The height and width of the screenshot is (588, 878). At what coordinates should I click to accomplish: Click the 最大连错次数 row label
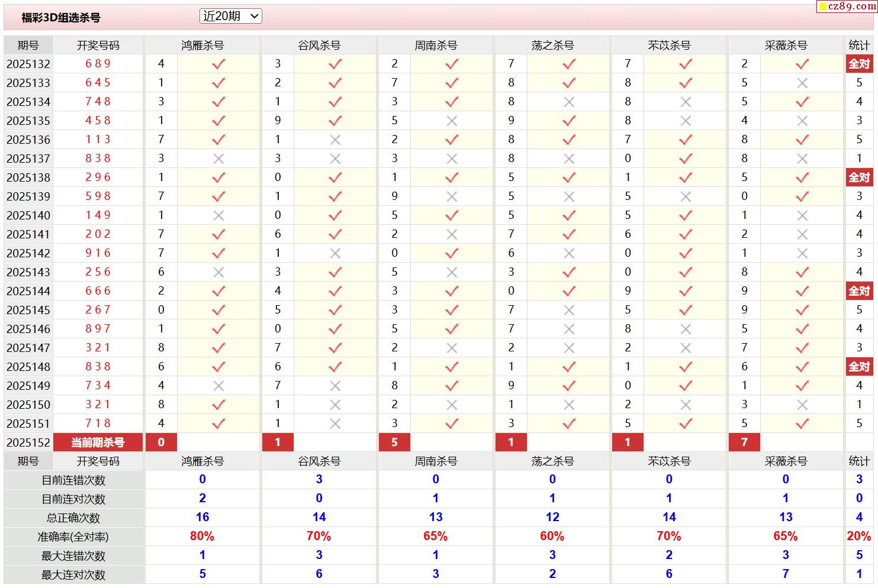pyautogui.click(x=73, y=556)
